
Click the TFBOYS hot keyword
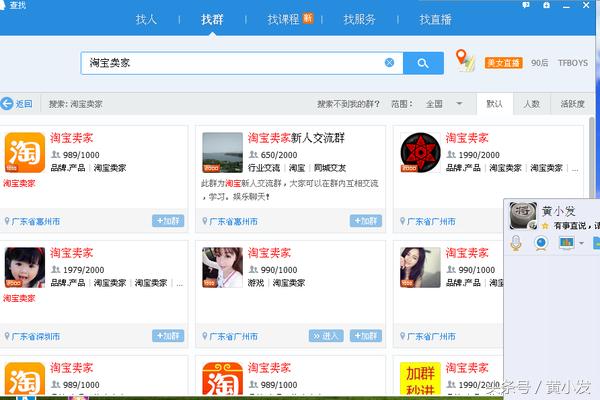(x=572, y=63)
